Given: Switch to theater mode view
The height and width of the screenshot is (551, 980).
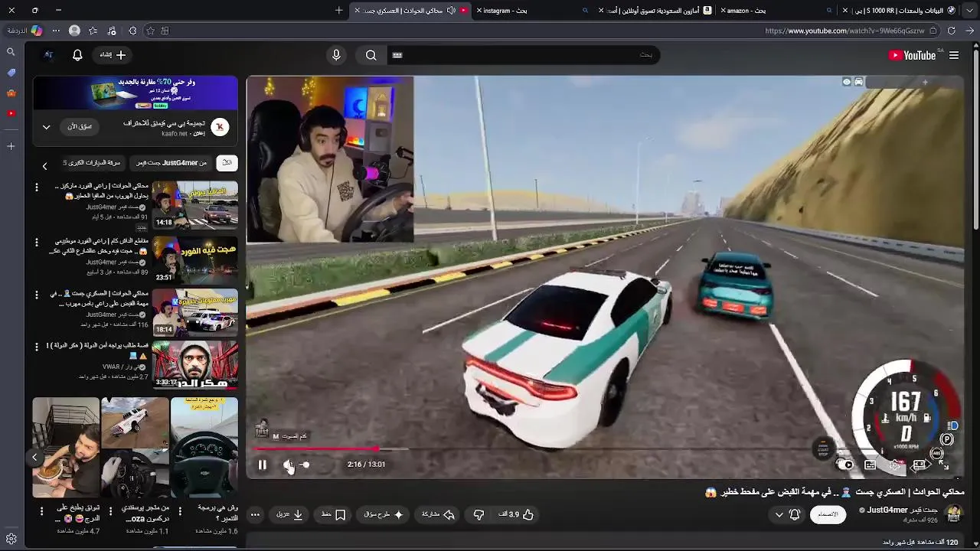Looking at the screenshot, I should (920, 465).
